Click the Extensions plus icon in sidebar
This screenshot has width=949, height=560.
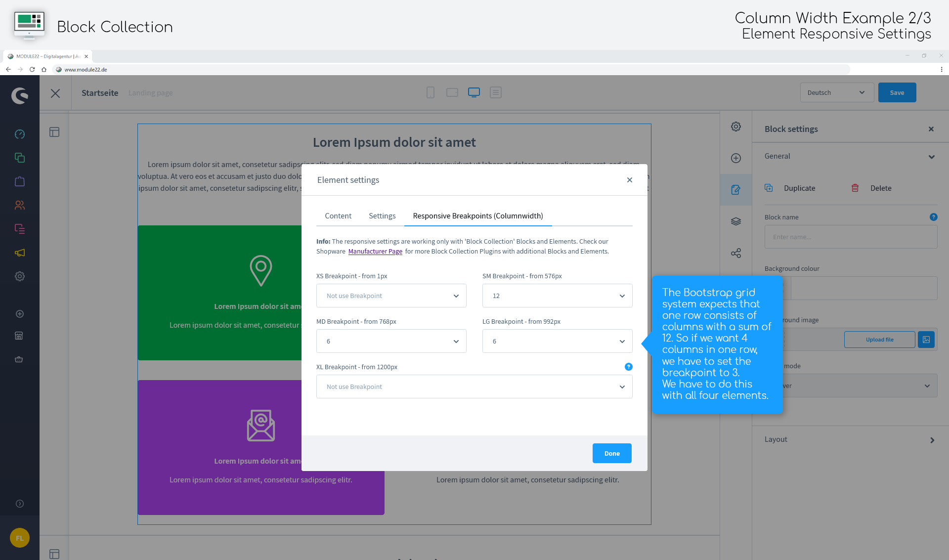[20, 314]
